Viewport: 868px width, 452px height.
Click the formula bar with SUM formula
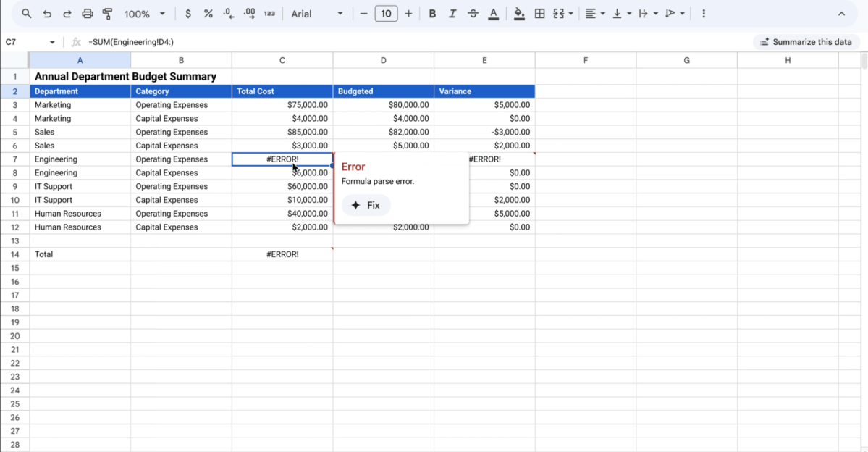click(x=416, y=42)
